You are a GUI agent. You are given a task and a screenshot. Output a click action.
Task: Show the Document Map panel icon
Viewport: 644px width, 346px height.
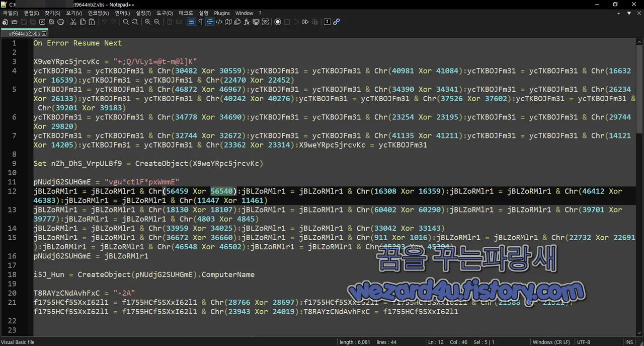click(228, 22)
